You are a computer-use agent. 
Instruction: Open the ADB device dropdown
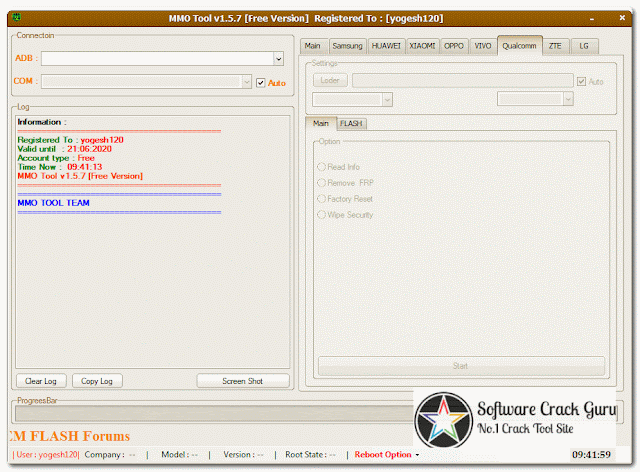[278, 59]
